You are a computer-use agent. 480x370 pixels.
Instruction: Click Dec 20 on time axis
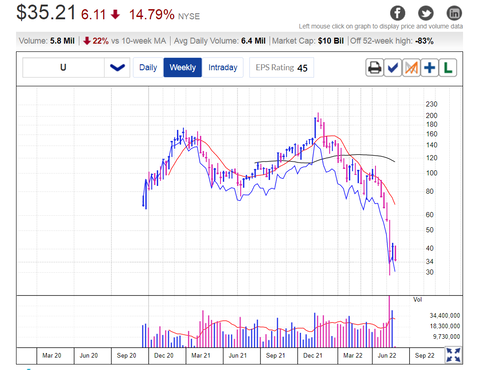click(x=164, y=356)
